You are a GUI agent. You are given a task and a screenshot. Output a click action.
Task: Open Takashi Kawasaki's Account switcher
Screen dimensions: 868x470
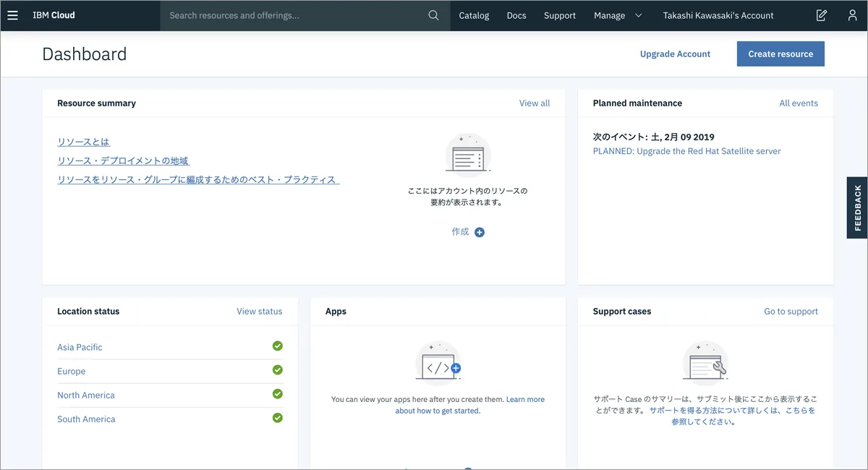point(718,15)
